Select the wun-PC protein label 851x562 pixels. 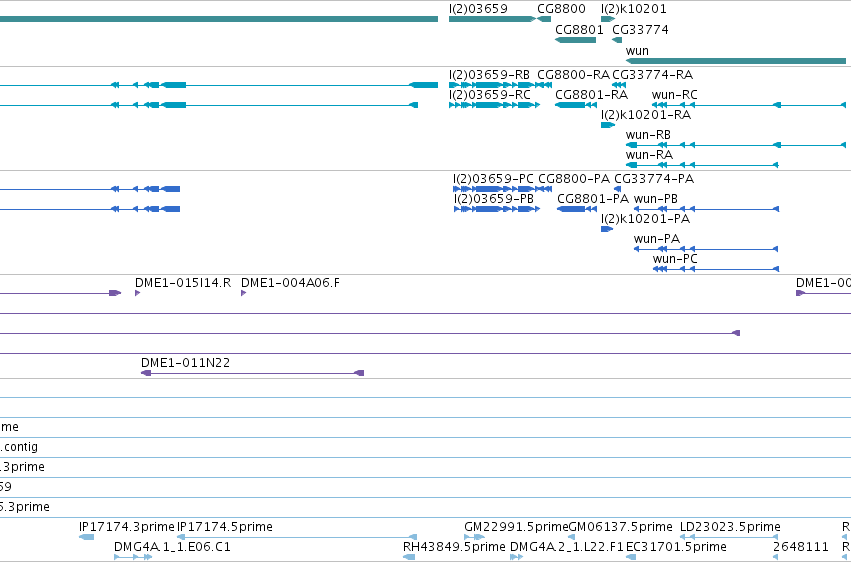click(675, 259)
